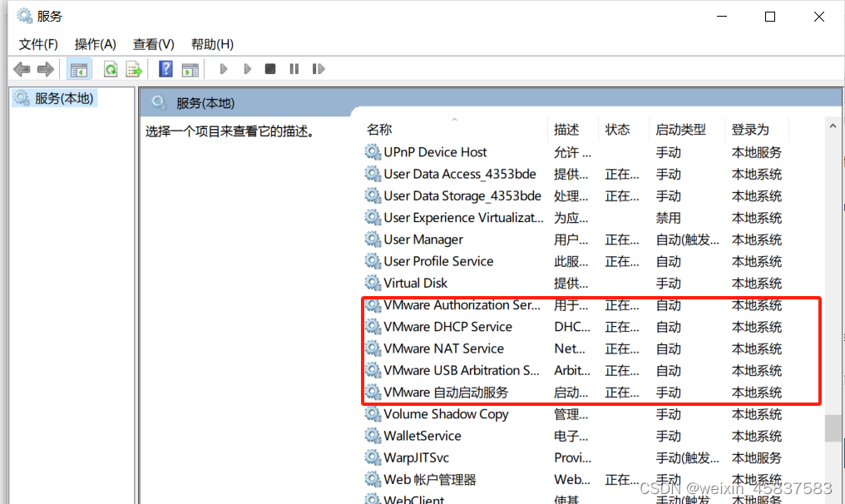Image resolution: width=845 pixels, height=504 pixels.
Task: Click the gear icon of UPnP Device Host
Action: click(x=373, y=152)
